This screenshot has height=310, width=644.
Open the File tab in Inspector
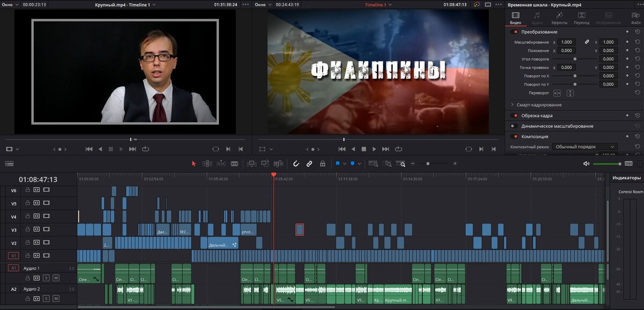tap(636, 18)
